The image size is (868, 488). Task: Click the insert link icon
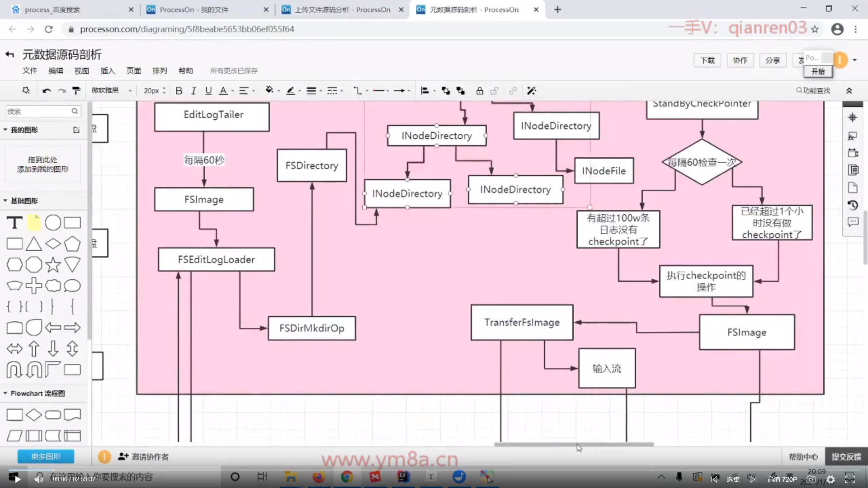(513, 91)
